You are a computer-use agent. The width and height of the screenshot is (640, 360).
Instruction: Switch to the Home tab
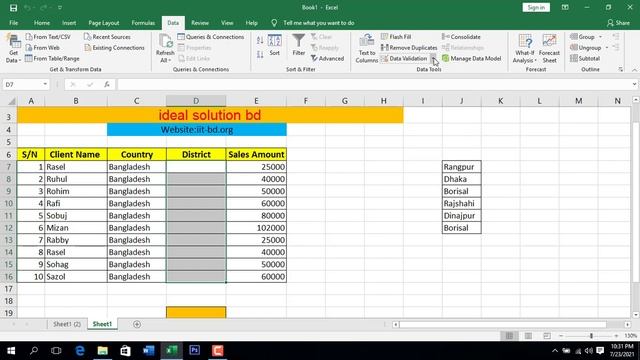tap(42, 23)
